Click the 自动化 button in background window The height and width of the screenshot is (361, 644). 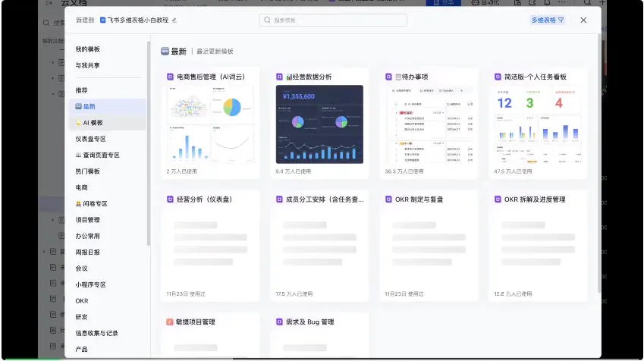(485, 3)
